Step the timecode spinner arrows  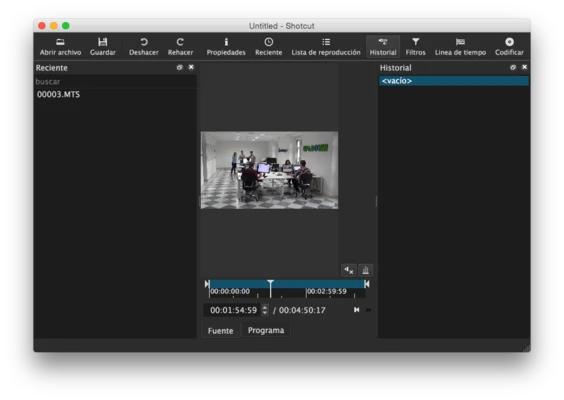coord(265,310)
